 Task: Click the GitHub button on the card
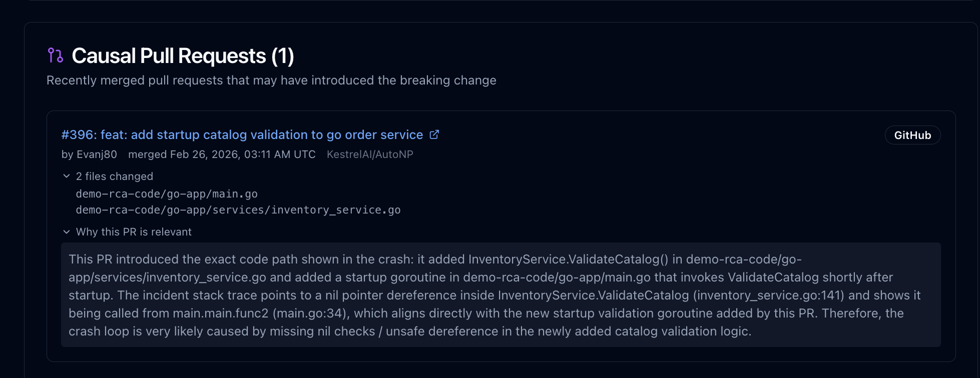pos(912,134)
